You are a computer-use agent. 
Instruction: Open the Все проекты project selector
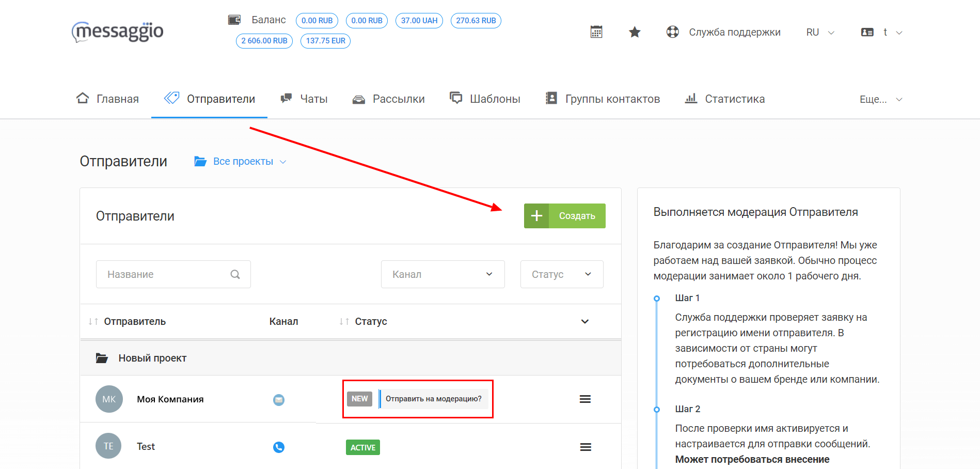[x=250, y=162]
